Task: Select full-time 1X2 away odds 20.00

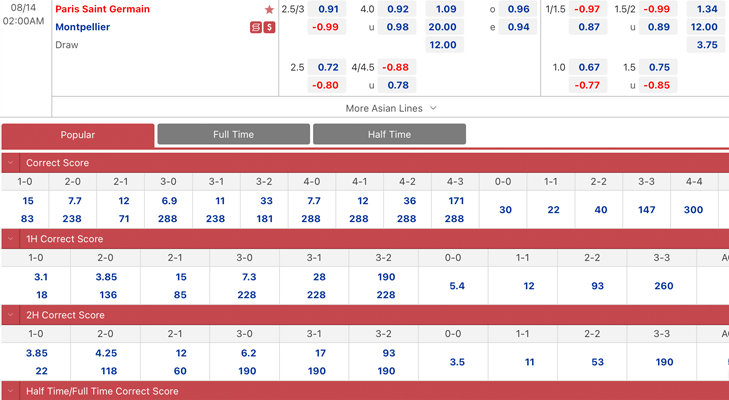Action: (444, 27)
